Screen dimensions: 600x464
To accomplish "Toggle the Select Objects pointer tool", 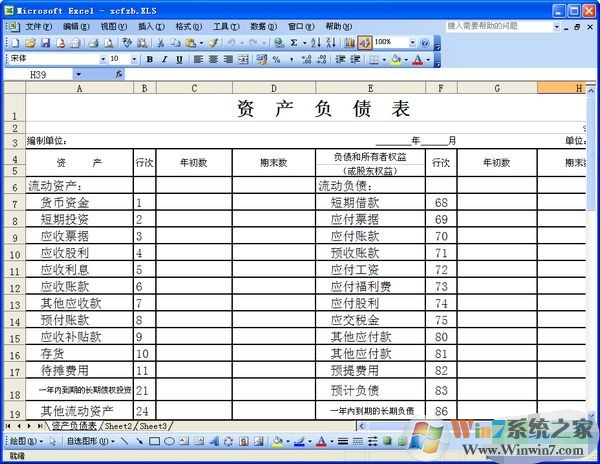I will tap(53, 441).
